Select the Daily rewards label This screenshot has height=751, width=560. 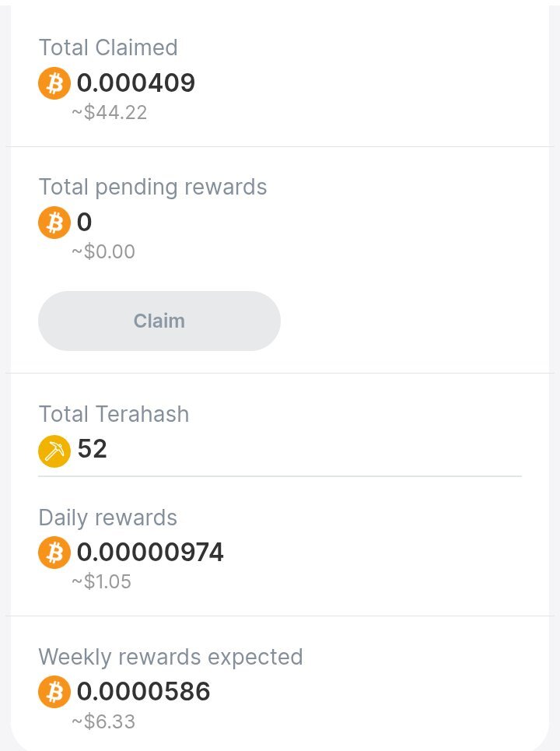click(107, 518)
